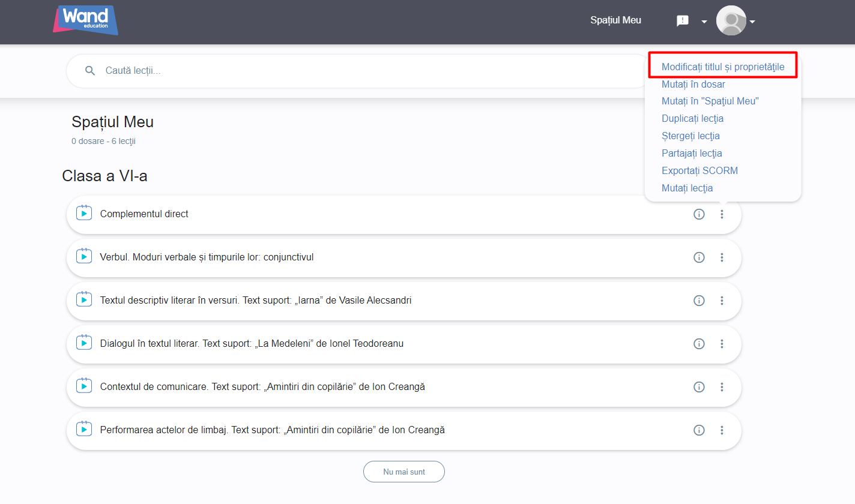View info for Contextul de comunicare lesson
Image resolution: width=855 pixels, height=504 pixels.
pyautogui.click(x=699, y=387)
